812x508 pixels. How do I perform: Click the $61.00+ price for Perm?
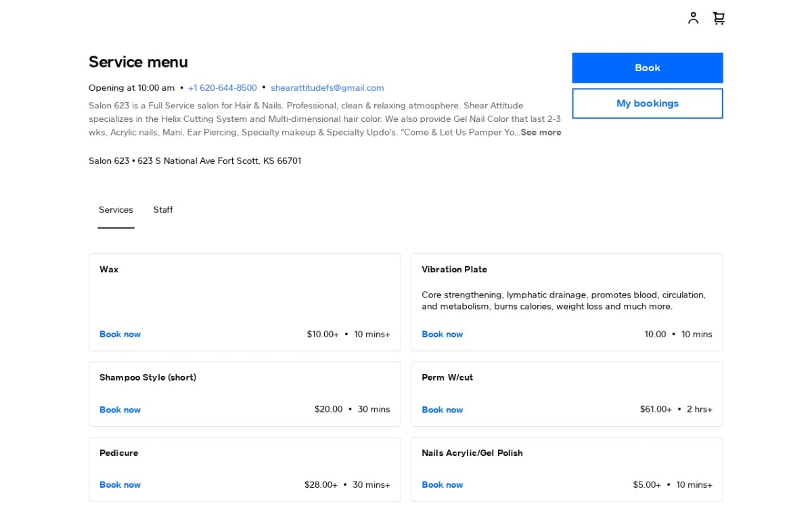pos(656,409)
